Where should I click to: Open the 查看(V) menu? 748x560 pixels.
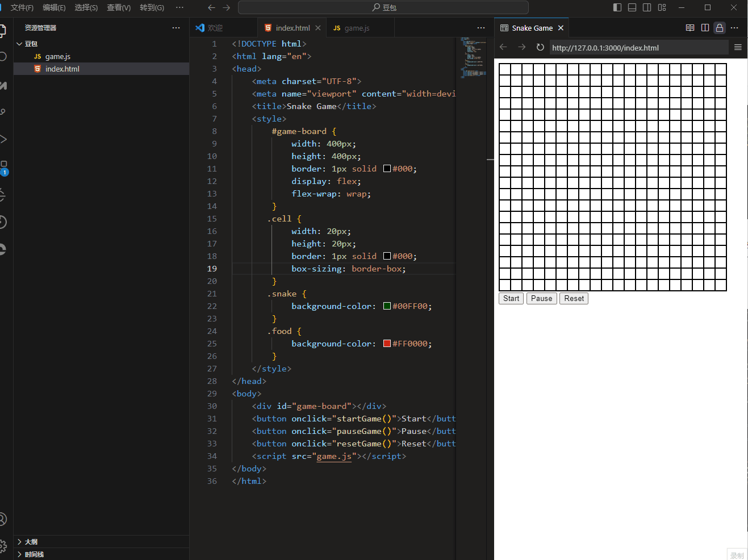point(119,7)
